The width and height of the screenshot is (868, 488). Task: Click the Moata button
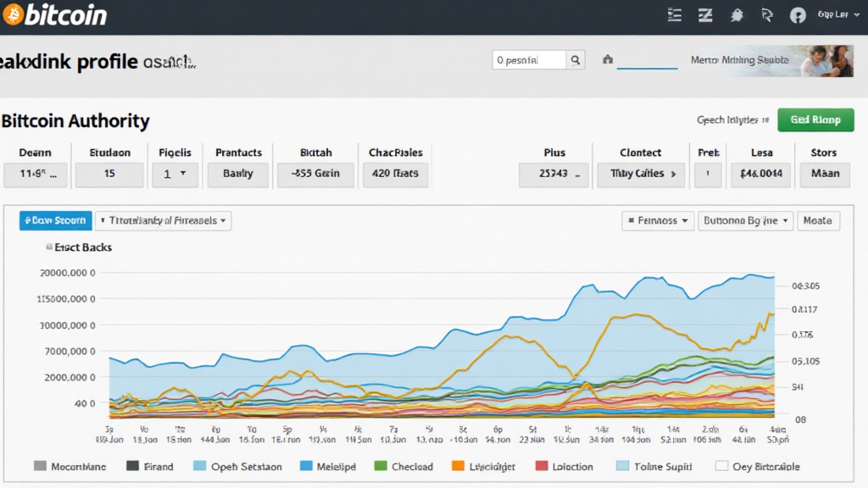pos(817,220)
